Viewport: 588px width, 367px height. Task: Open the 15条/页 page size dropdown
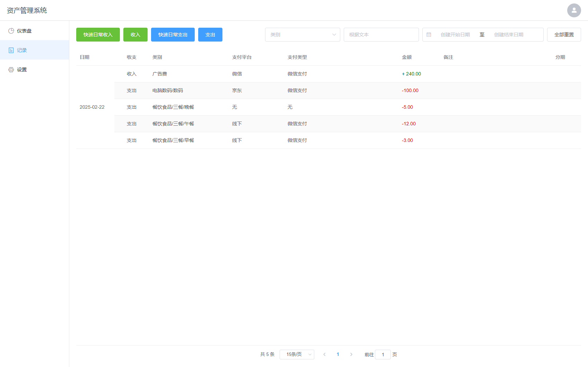297,354
